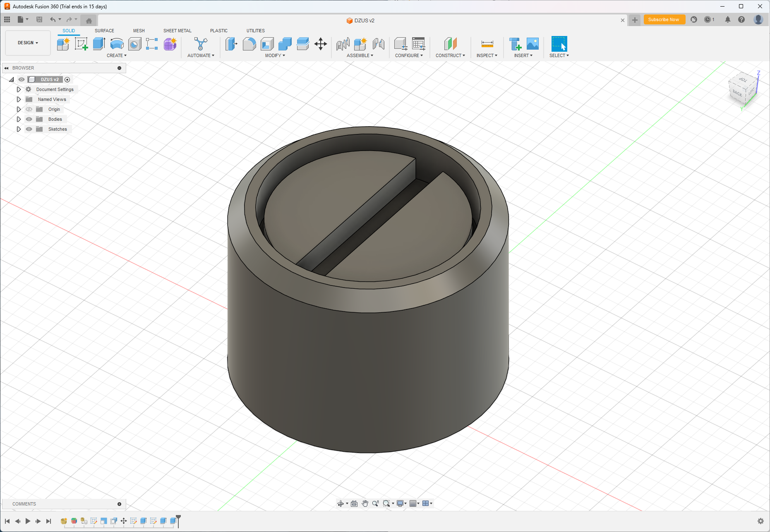The image size is (770, 532).
Task: Select the Revolve tool
Action: tap(117, 44)
